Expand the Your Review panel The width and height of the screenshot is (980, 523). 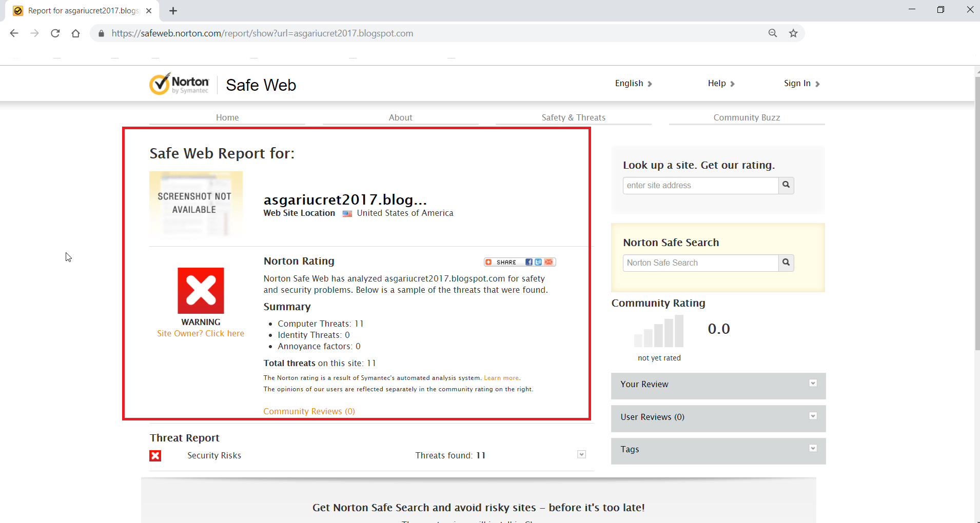813,384
